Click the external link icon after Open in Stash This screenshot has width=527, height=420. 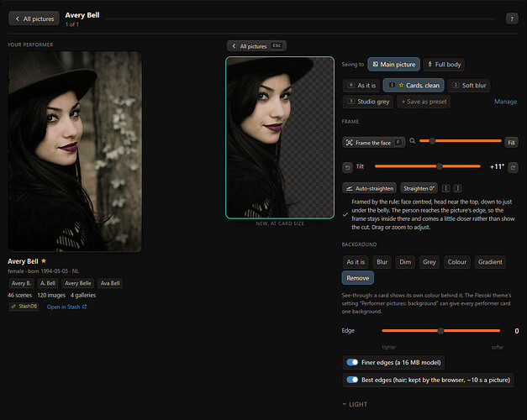(84, 307)
